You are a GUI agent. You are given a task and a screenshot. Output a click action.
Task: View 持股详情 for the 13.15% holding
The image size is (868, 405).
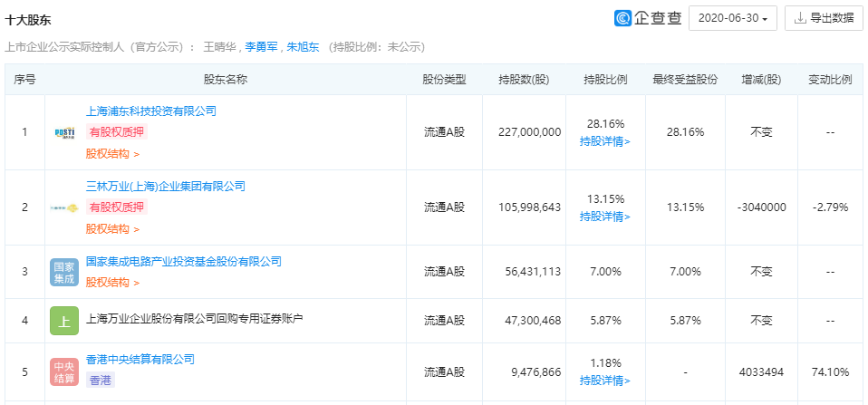(605, 217)
